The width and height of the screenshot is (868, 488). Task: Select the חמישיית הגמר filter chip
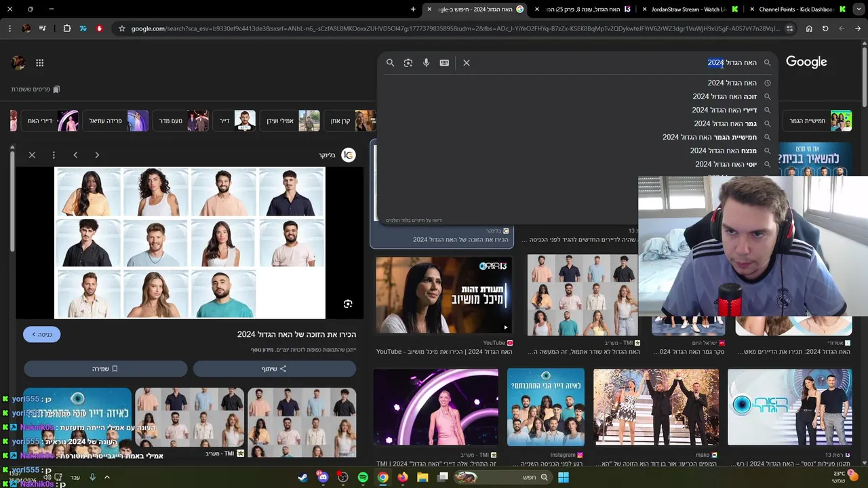(818, 121)
